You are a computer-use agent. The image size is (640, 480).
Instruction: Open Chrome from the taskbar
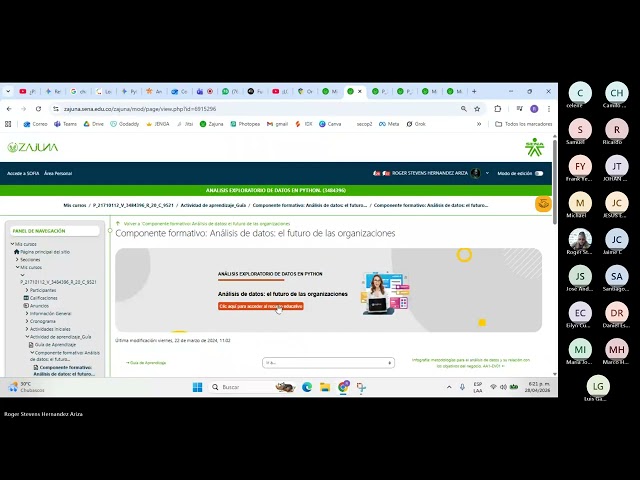pyautogui.click(x=343, y=387)
